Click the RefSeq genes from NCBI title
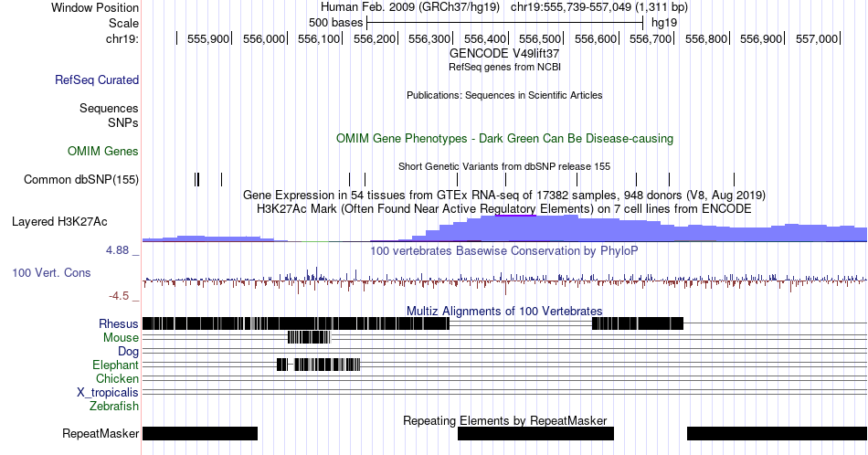868x455 pixels. 504,67
